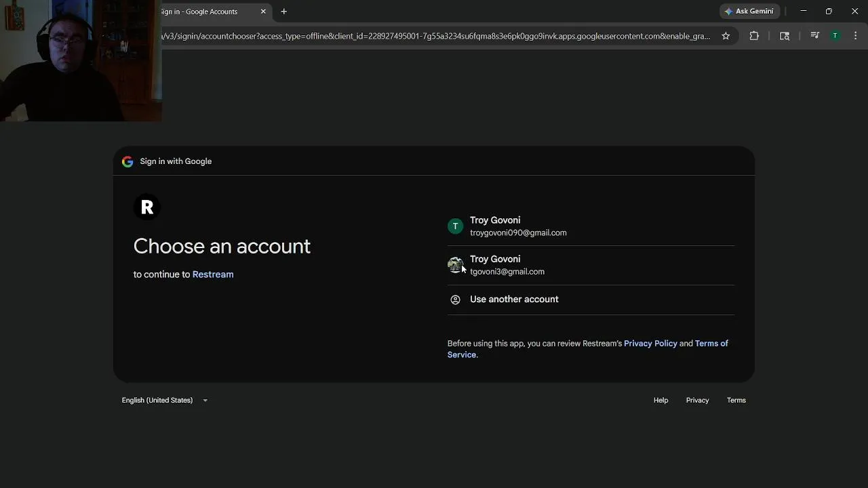Screen dimensions: 868x488
Task: Open a new tab with plus icon
Action: pyautogui.click(x=284, y=12)
